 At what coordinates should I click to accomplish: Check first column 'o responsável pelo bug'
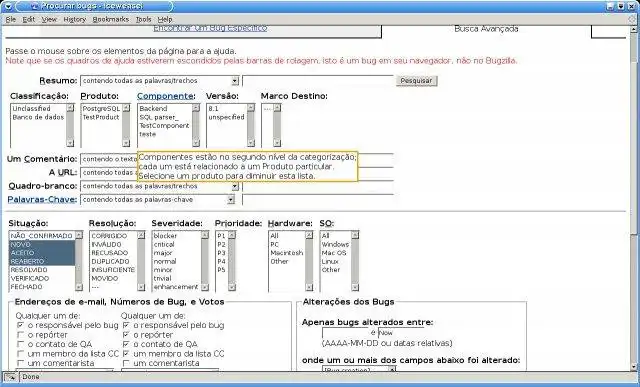click(x=20, y=325)
